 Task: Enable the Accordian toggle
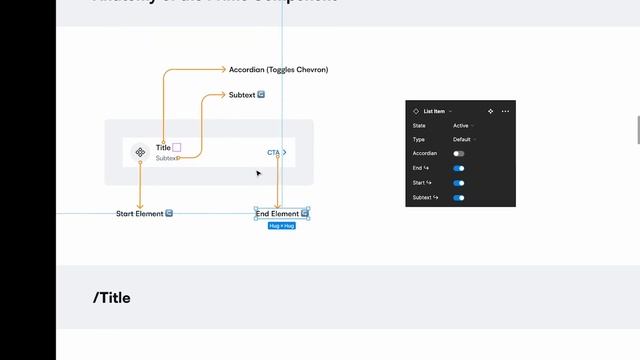click(x=459, y=153)
